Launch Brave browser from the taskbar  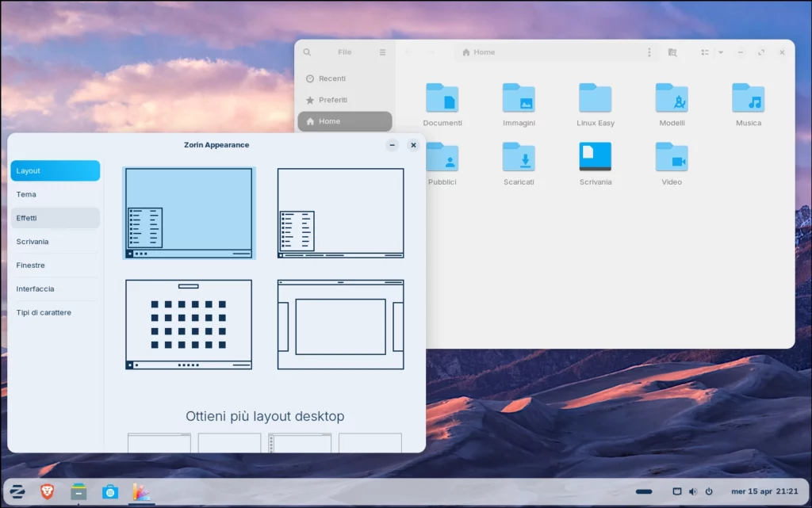pyautogui.click(x=47, y=491)
